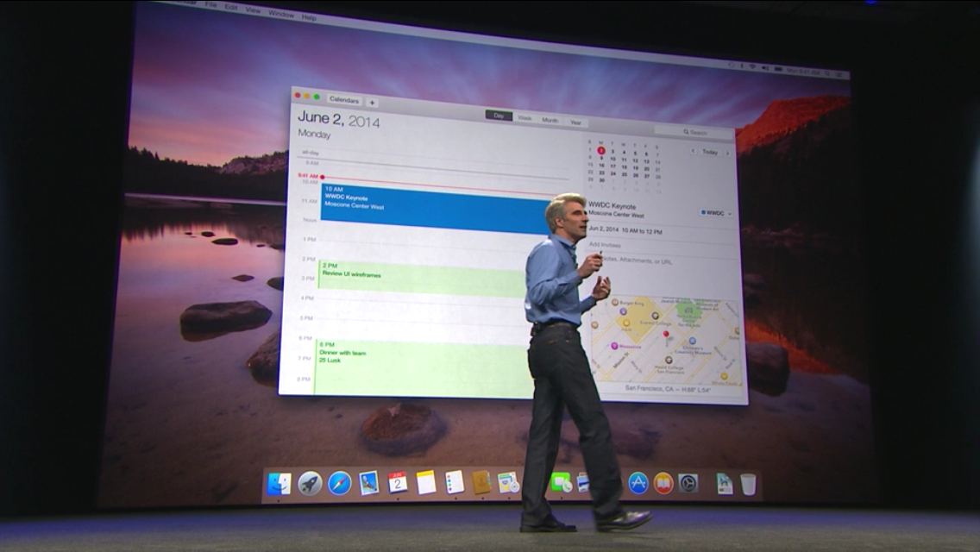Open the File menu
This screenshot has height=552, width=980.
[210, 5]
